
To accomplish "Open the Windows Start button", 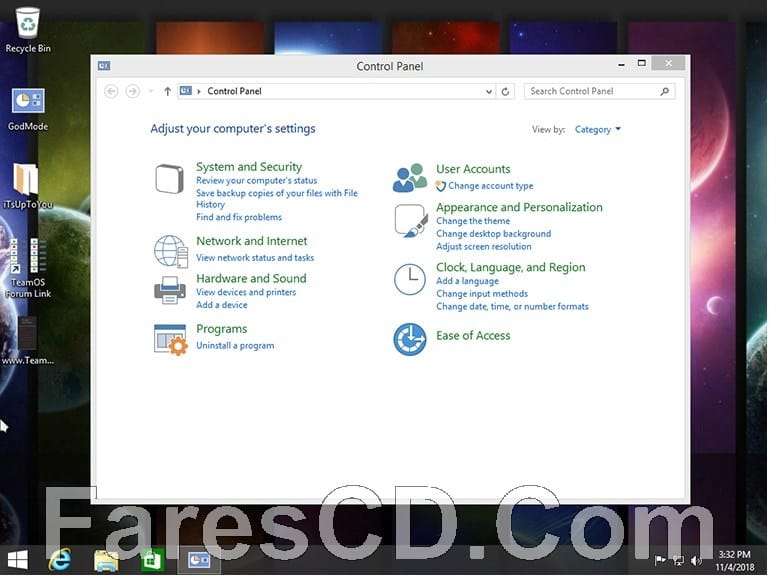I will (18, 560).
